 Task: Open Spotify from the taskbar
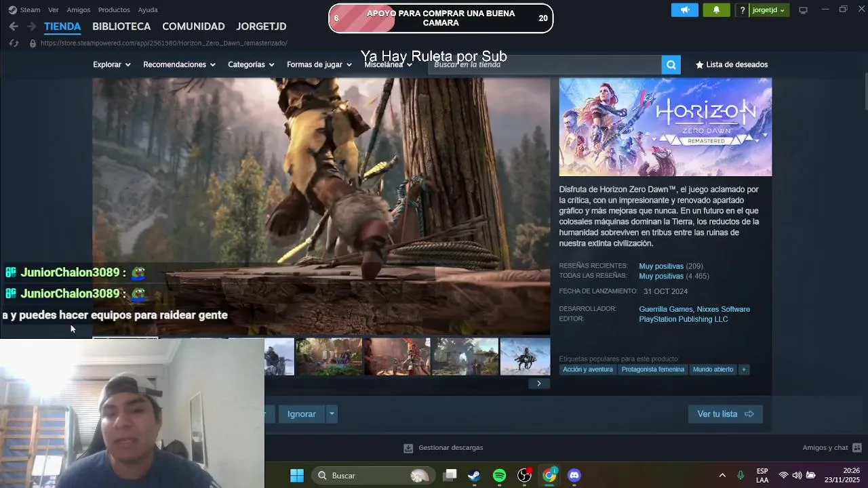[x=499, y=475]
